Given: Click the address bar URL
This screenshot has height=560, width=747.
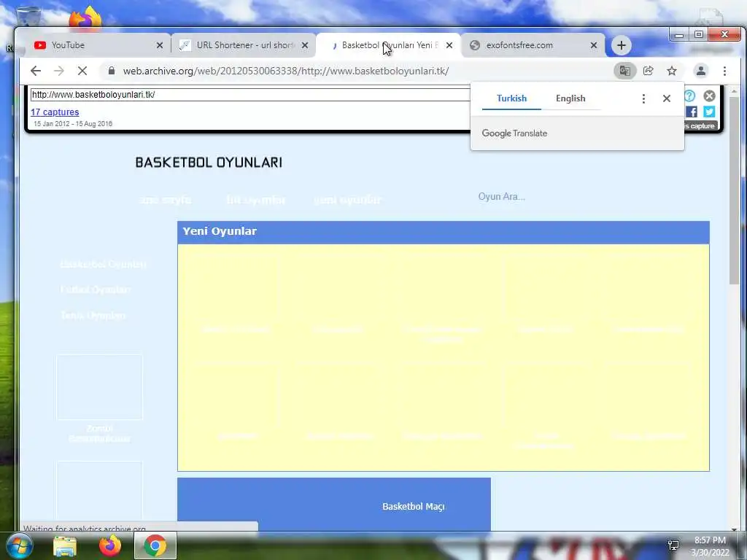Looking at the screenshot, I should coord(286,71).
